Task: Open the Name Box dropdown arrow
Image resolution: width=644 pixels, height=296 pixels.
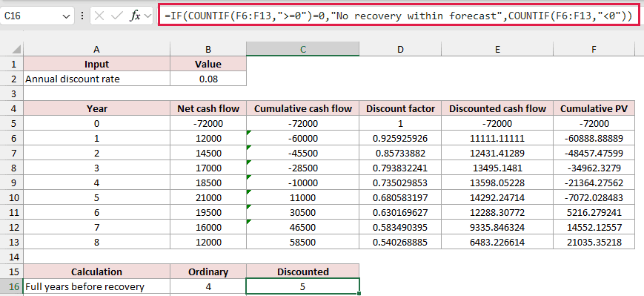Action: [66, 16]
